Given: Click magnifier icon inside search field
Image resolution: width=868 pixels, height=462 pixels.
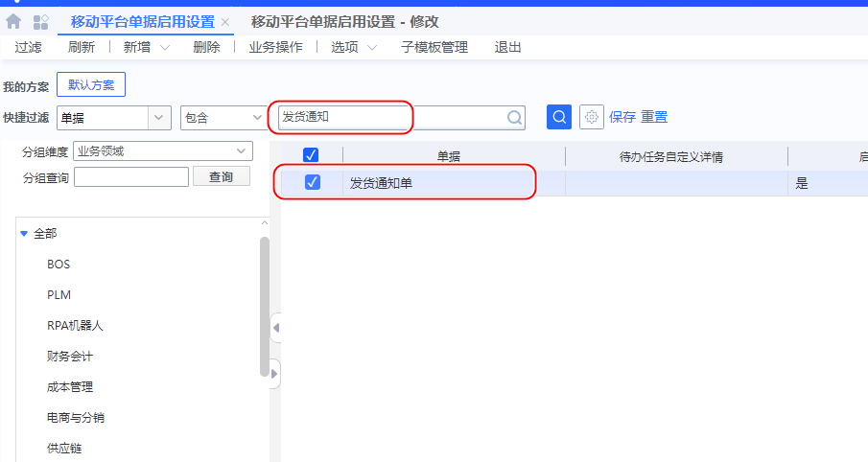Looking at the screenshot, I should pyautogui.click(x=515, y=117).
